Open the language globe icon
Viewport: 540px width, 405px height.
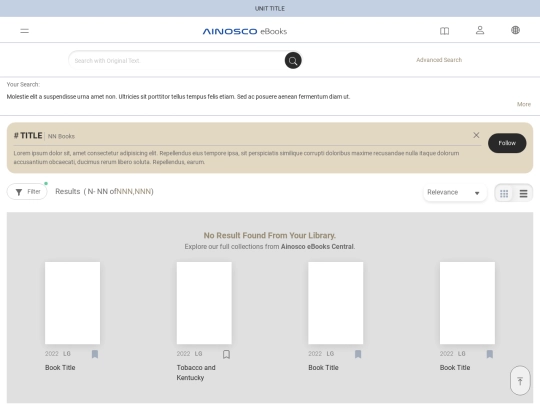click(515, 30)
